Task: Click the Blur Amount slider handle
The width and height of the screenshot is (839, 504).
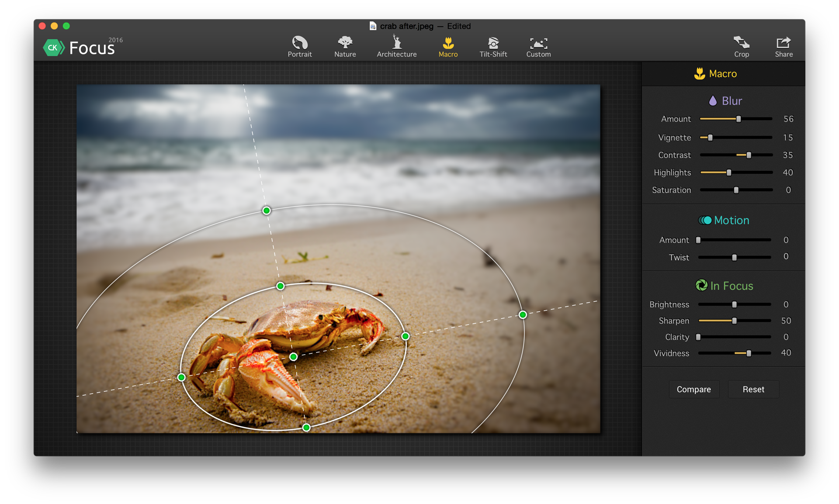Action: (738, 118)
